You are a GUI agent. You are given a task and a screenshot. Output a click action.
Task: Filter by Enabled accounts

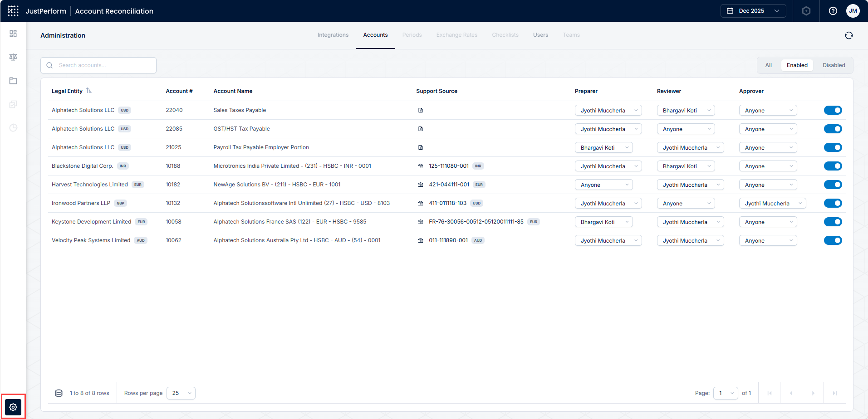pos(797,65)
